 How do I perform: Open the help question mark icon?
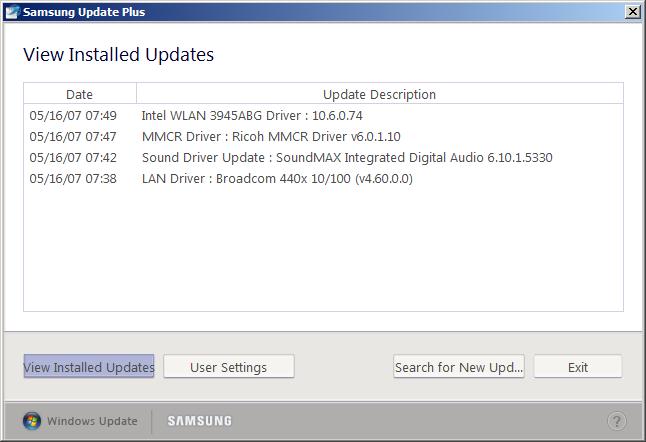[x=616, y=421]
